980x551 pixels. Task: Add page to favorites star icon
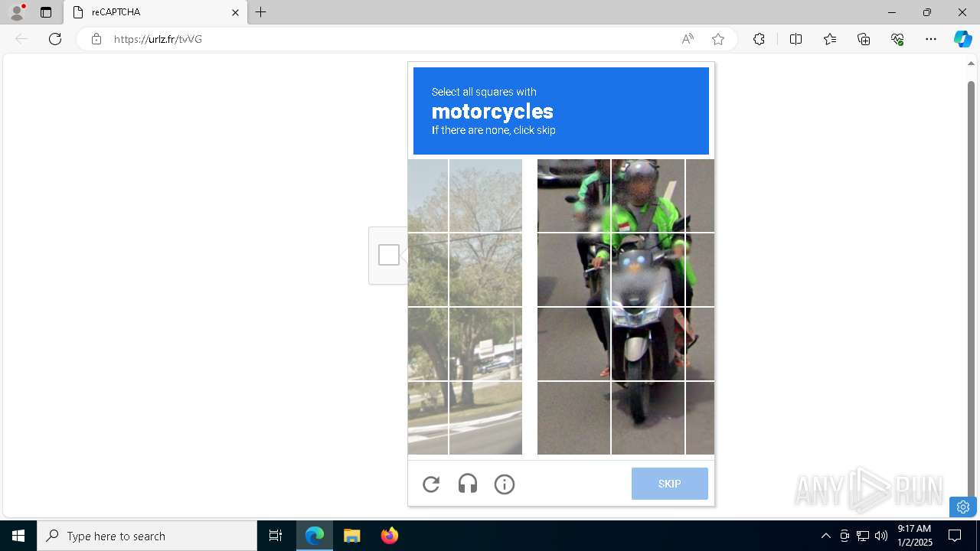pos(718,39)
